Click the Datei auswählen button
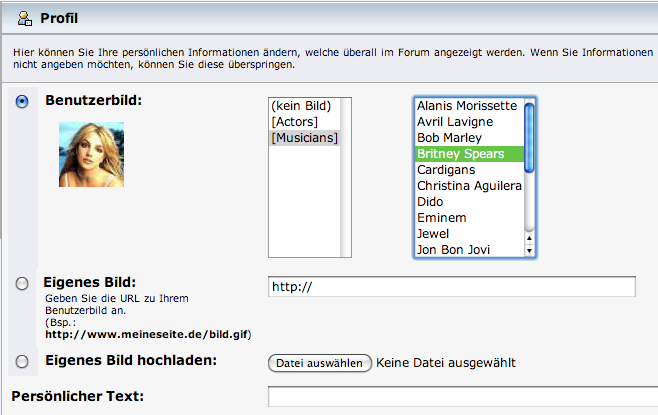The height and width of the screenshot is (415, 658). (320, 363)
